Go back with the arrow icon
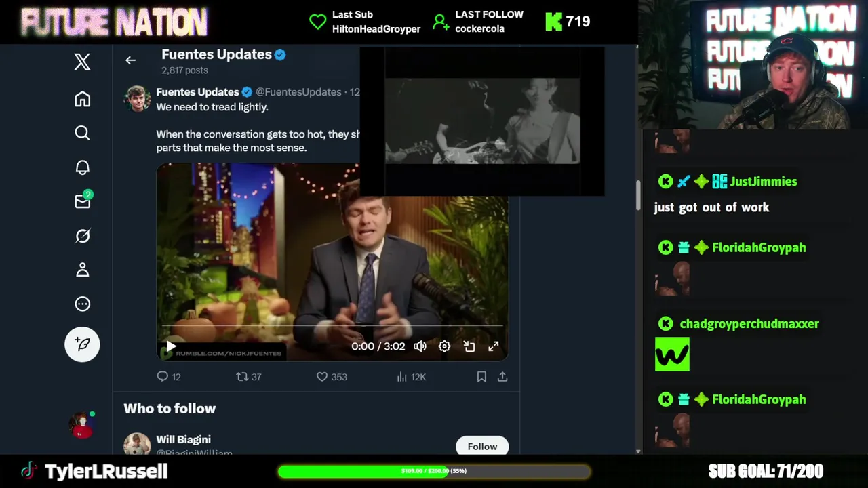 coord(130,60)
